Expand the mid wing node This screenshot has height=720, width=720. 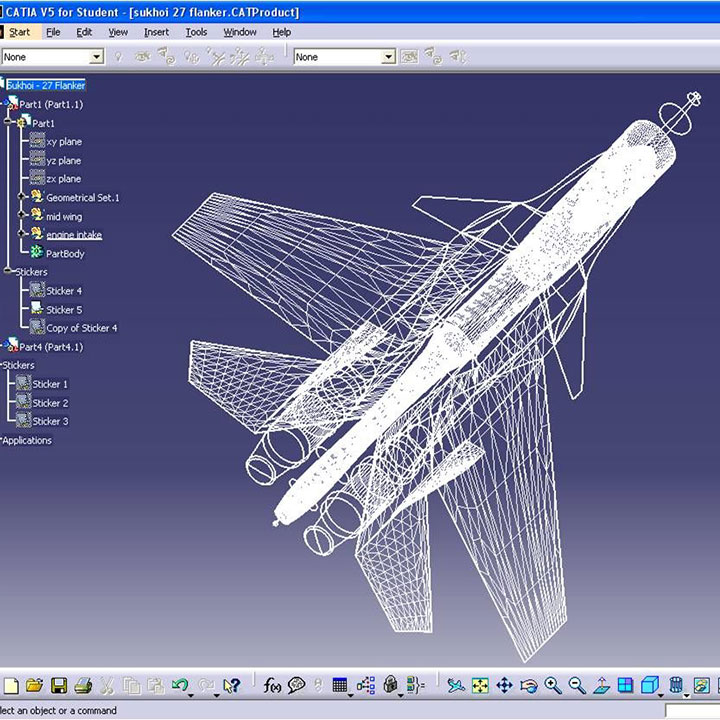[x=21, y=214]
